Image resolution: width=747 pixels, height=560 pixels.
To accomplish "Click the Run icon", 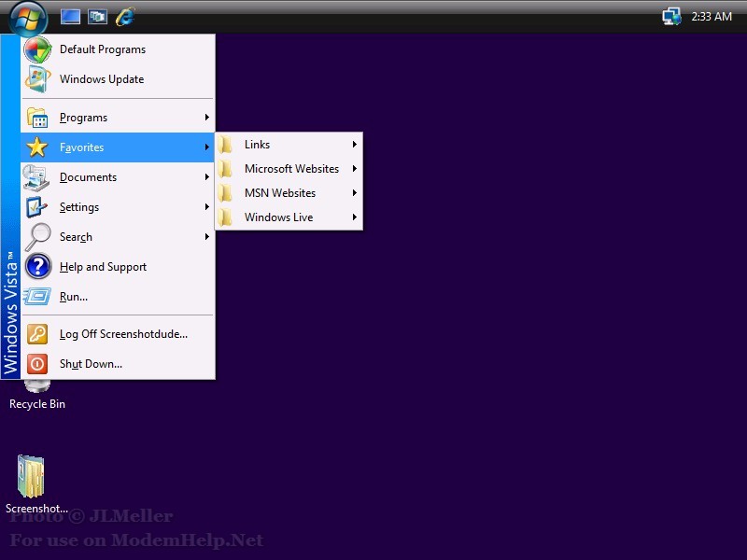I will (x=37, y=296).
